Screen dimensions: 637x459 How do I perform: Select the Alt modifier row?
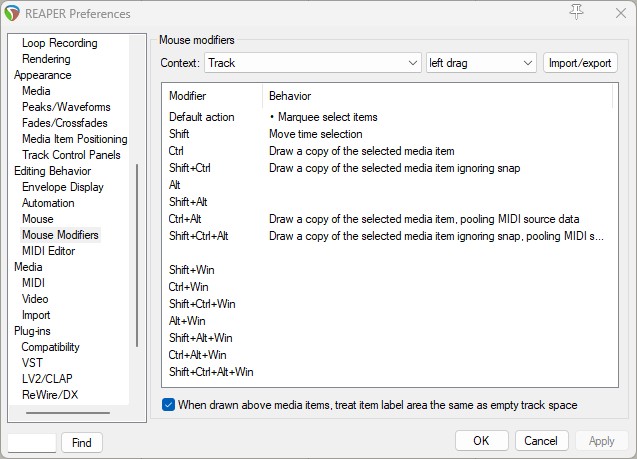(x=389, y=185)
